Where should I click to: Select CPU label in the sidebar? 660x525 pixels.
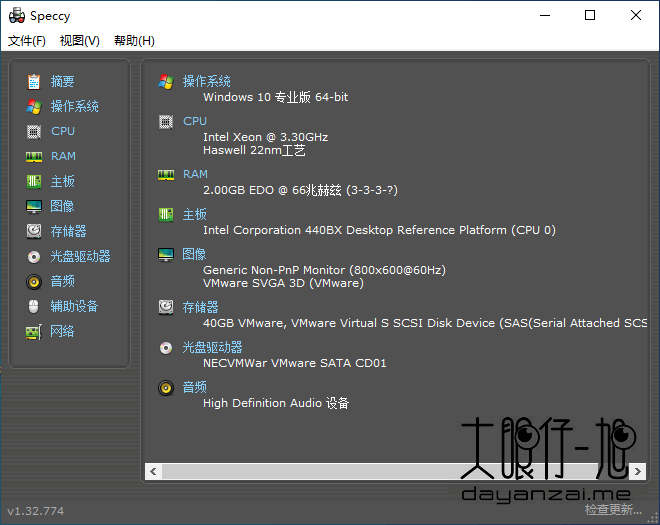(x=63, y=131)
